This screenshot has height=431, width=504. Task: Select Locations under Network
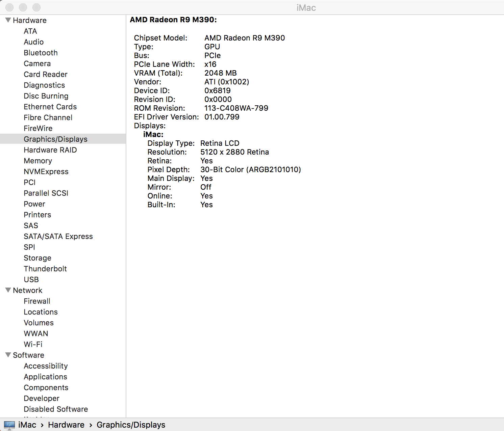point(41,312)
